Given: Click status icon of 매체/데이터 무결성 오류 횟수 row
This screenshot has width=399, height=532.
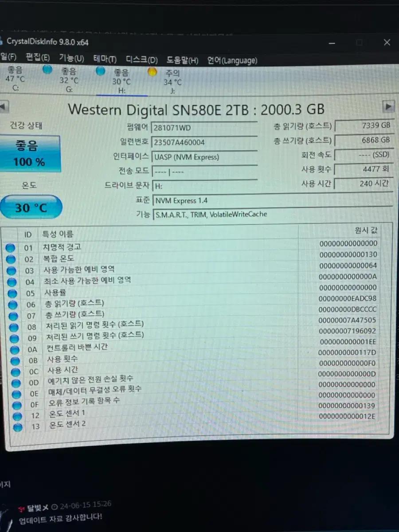Looking at the screenshot, I should 16,394.
